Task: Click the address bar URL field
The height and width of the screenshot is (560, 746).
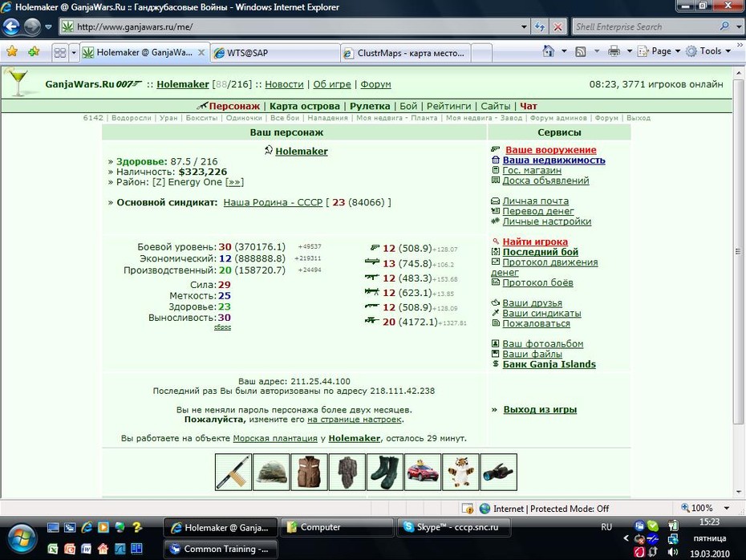Action: tap(290, 26)
